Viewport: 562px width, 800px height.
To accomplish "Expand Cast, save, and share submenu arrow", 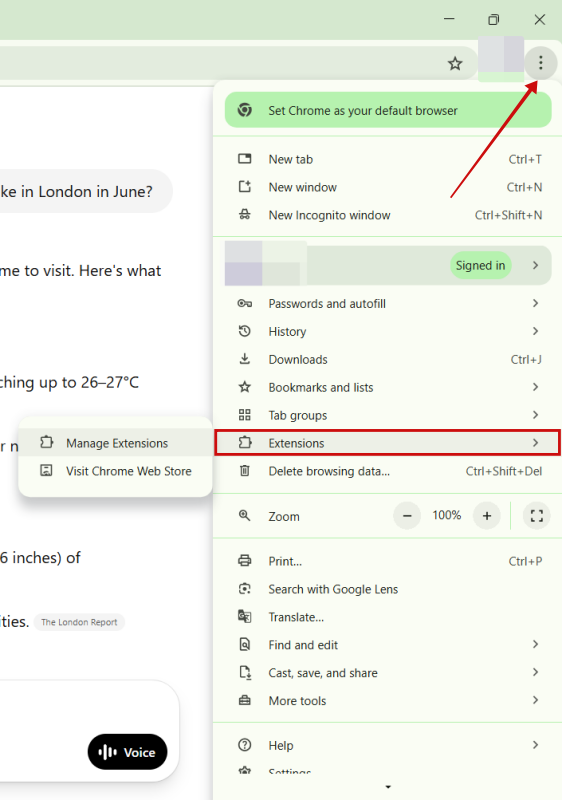I will 535,672.
